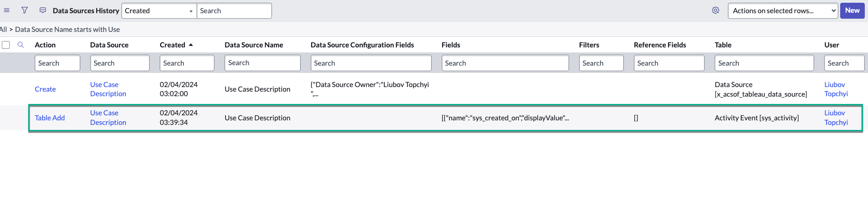Image resolution: width=868 pixels, height=217 pixels.
Task: Click the Data Sources History list title
Action: tap(86, 10)
